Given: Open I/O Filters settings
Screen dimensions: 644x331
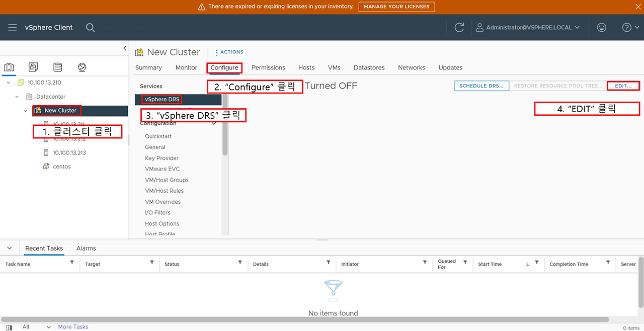Looking at the screenshot, I should pos(157,213).
